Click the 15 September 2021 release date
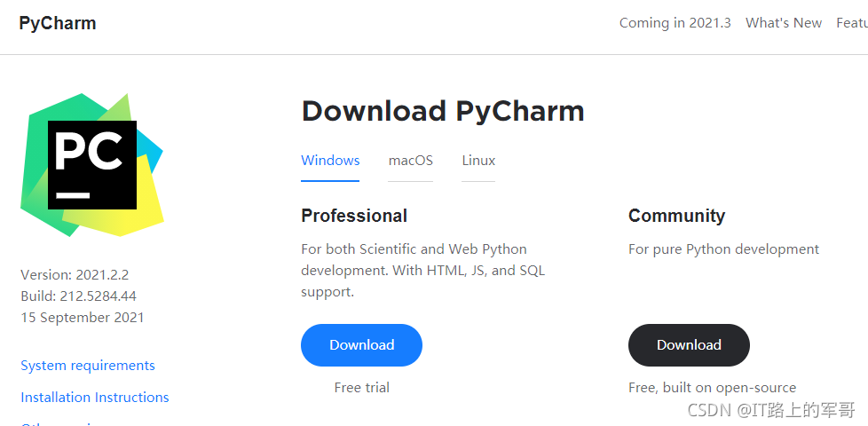 pyautogui.click(x=82, y=318)
